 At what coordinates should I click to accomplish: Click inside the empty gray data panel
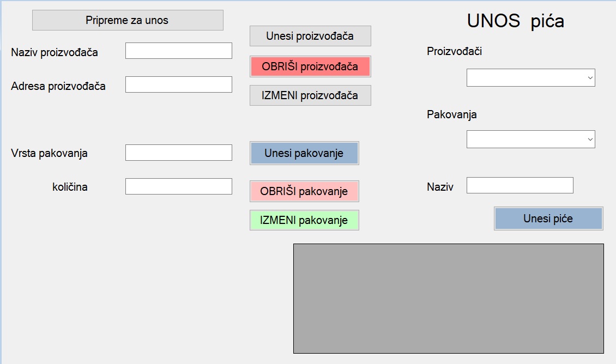448,299
